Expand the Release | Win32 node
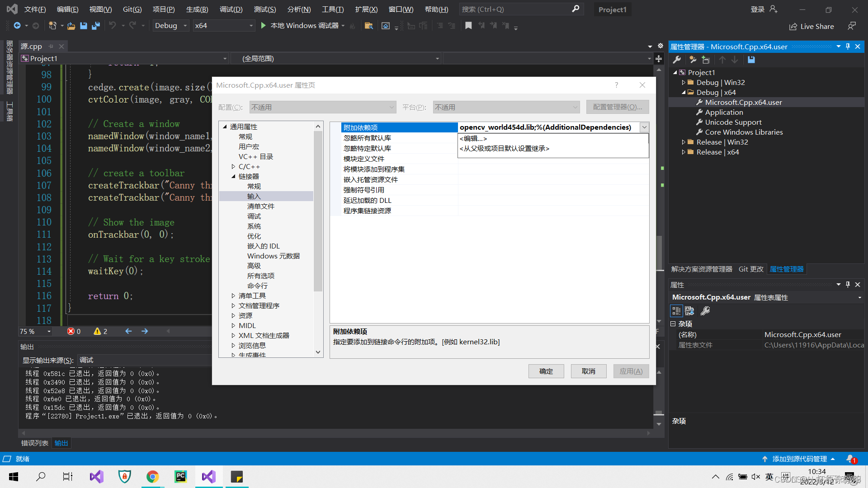 [684, 142]
